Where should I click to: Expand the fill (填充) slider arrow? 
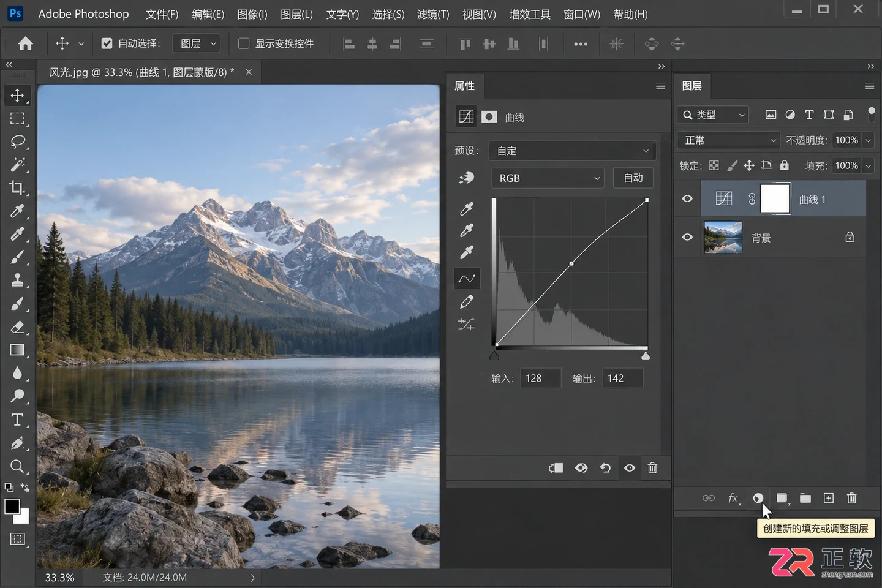coord(868,165)
